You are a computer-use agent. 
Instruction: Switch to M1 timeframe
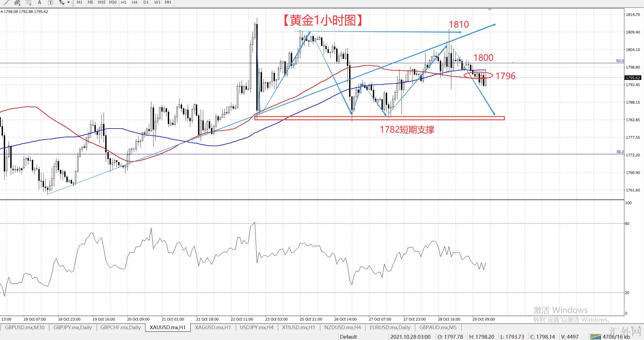pyautogui.click(x=79, y=2)
